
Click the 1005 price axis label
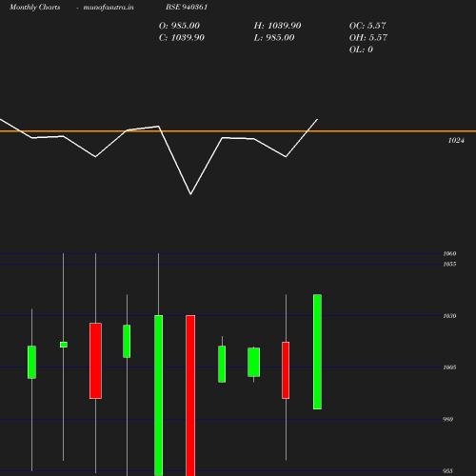point(449,367)
